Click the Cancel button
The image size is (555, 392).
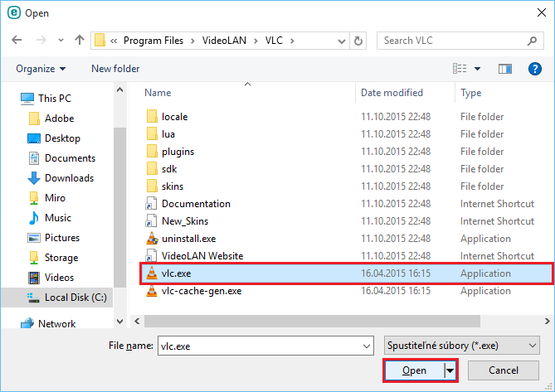504,370
